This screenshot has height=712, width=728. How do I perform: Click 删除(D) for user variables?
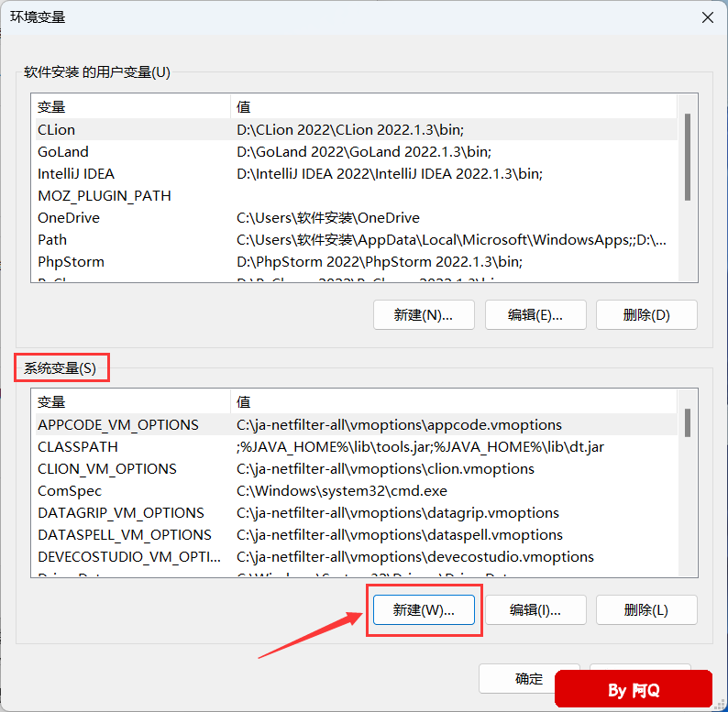[x=646, y=315]
